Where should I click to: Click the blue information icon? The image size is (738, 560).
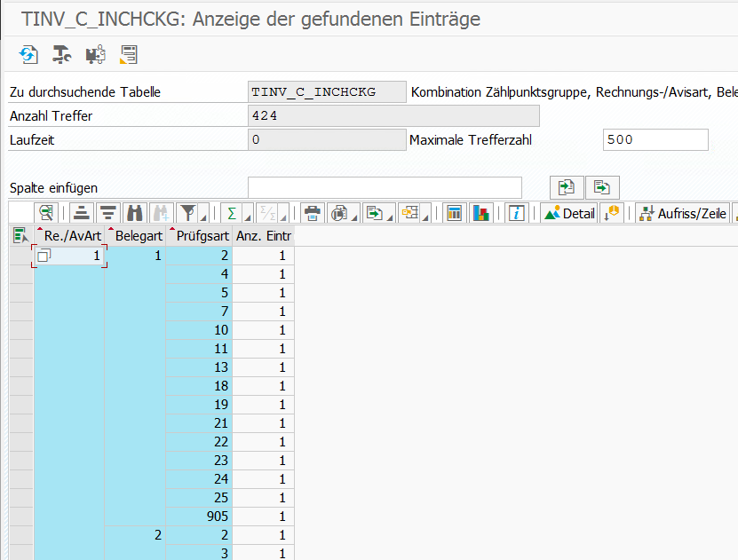click(516, 213)
